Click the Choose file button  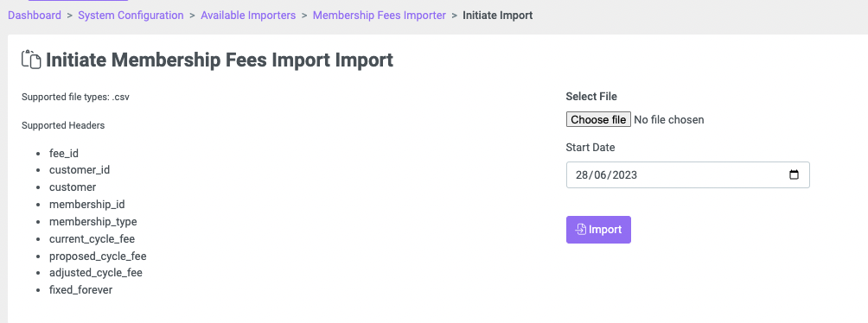pos(598,119)
